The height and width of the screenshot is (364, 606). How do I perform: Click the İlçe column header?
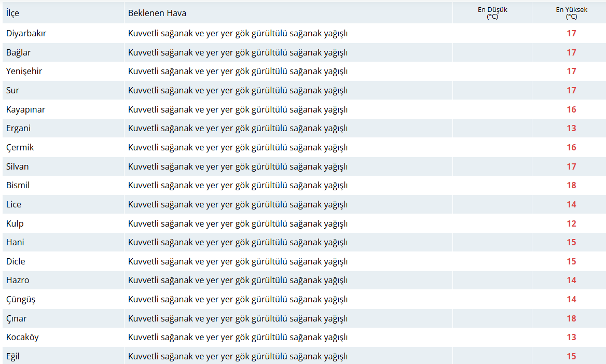click(x=13, y=13)
